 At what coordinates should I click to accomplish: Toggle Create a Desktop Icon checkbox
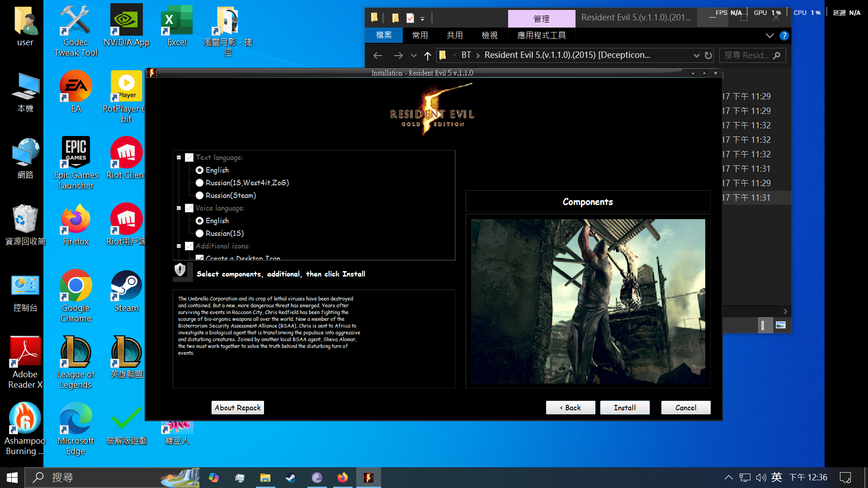[199, 258]
